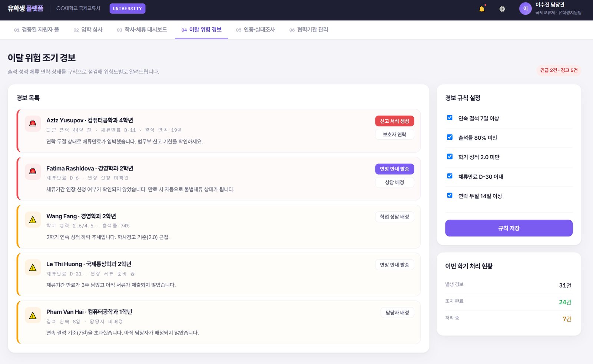Click the warning triangle icon on Wang Fang alert
This screenshot has height=364, width=593.
click(x=33, y=219)
